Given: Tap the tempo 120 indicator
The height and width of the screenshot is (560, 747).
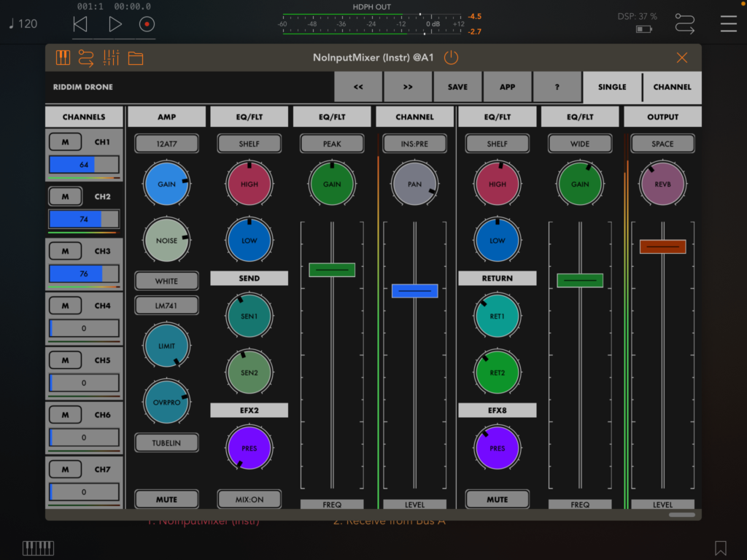Looking at the screenshot, I should pos(23,24).
